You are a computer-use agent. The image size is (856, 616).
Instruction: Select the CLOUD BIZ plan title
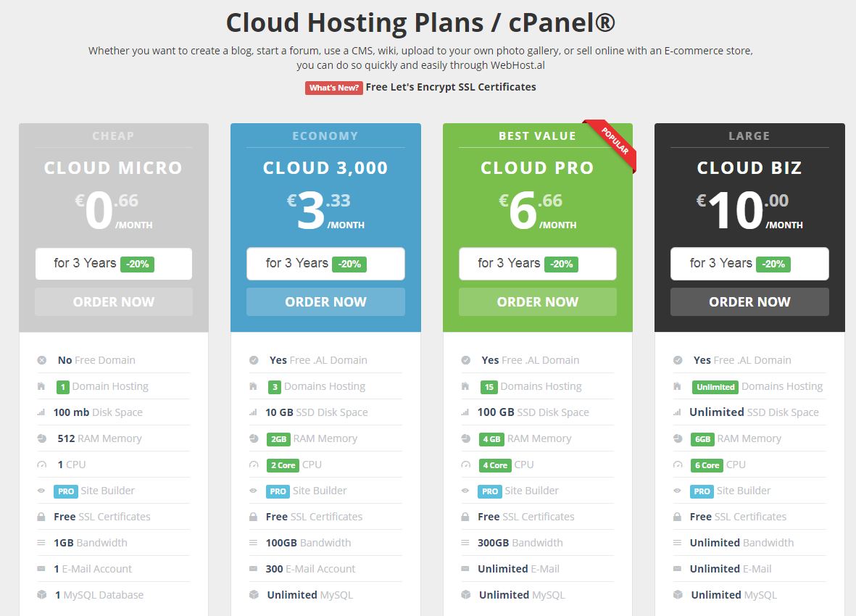point(749,168)
